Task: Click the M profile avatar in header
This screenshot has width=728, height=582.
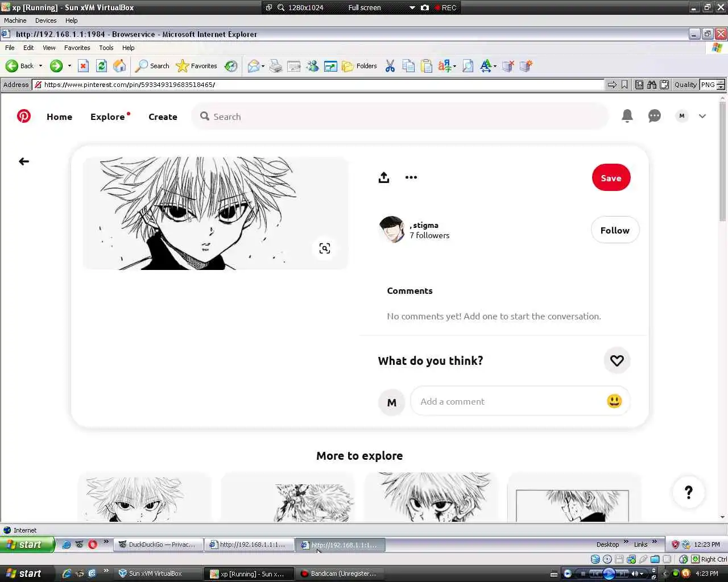Action: coord(682,116)
